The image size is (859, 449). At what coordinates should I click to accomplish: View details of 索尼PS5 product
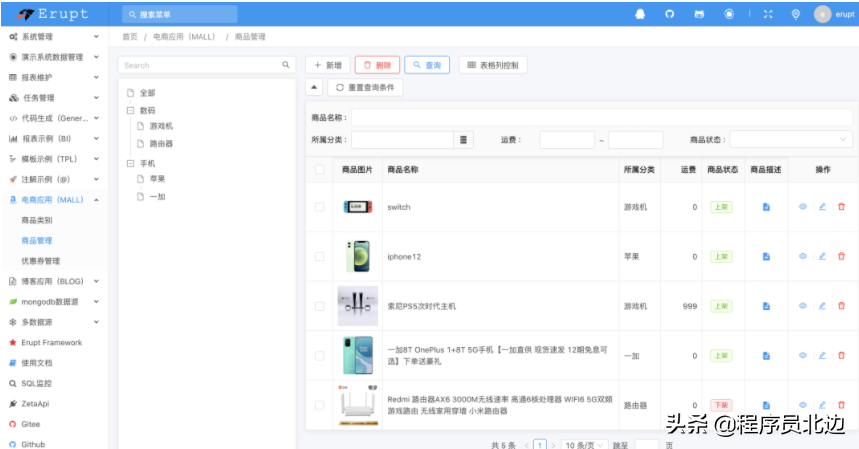803,306
